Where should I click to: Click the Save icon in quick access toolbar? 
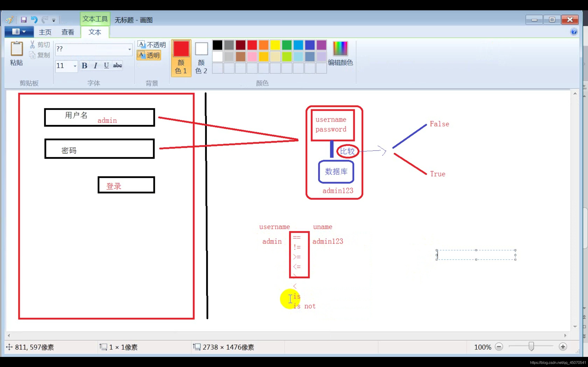[24, 20]
